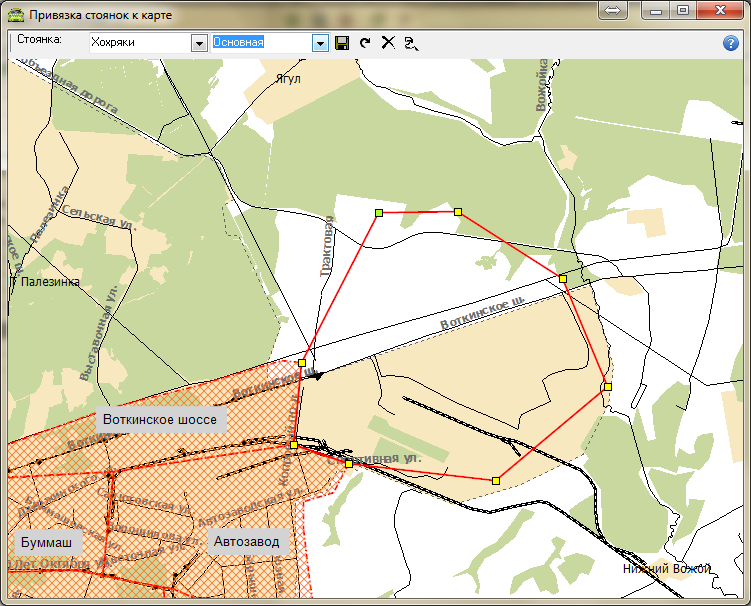Maximize the Привязка стоянок к карте window
The image size is (751, 606).
pyautogui.click(x=684, y=10)
